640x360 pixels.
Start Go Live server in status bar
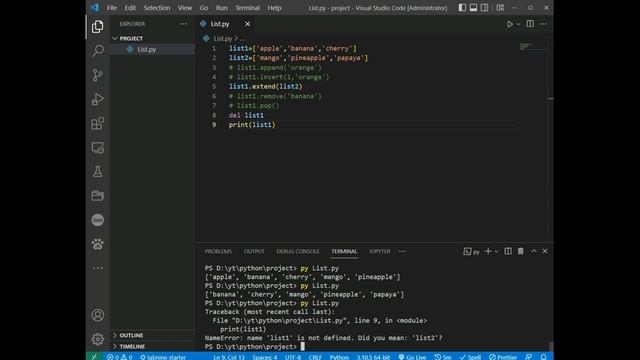coord(412,357)
